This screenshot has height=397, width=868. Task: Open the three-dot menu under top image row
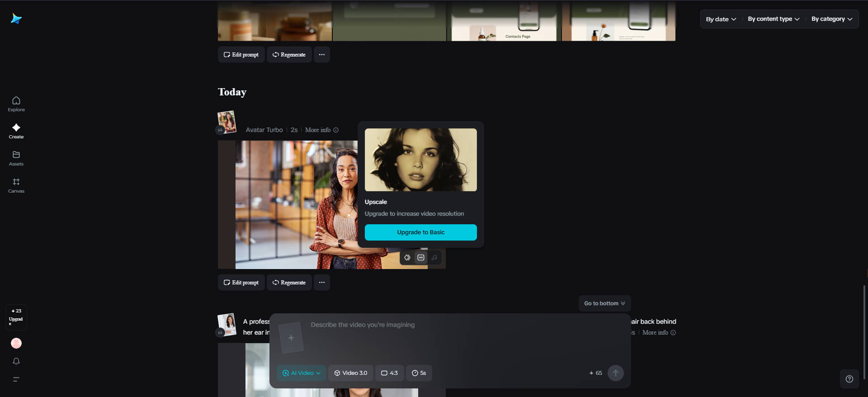pos(322,55)
